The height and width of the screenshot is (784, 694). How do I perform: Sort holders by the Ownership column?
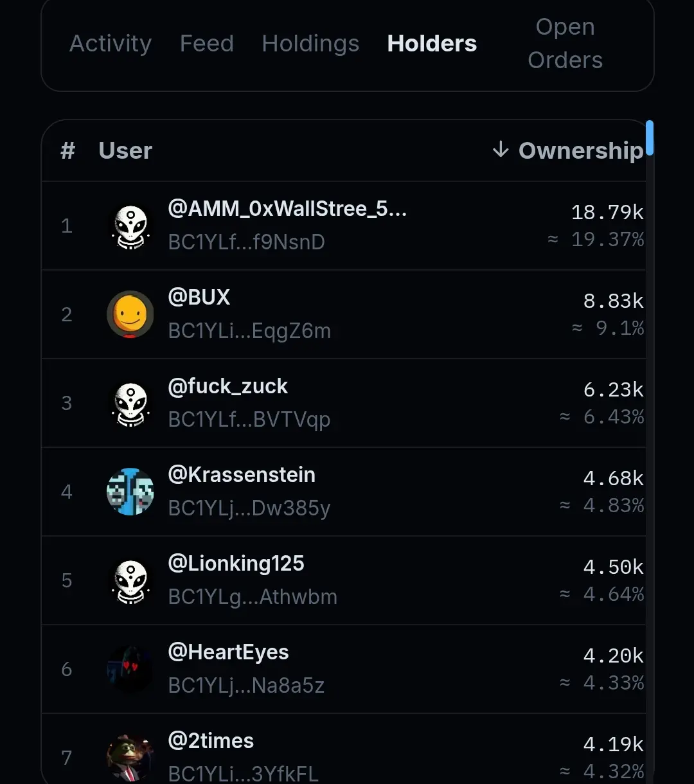pos(581,150)
